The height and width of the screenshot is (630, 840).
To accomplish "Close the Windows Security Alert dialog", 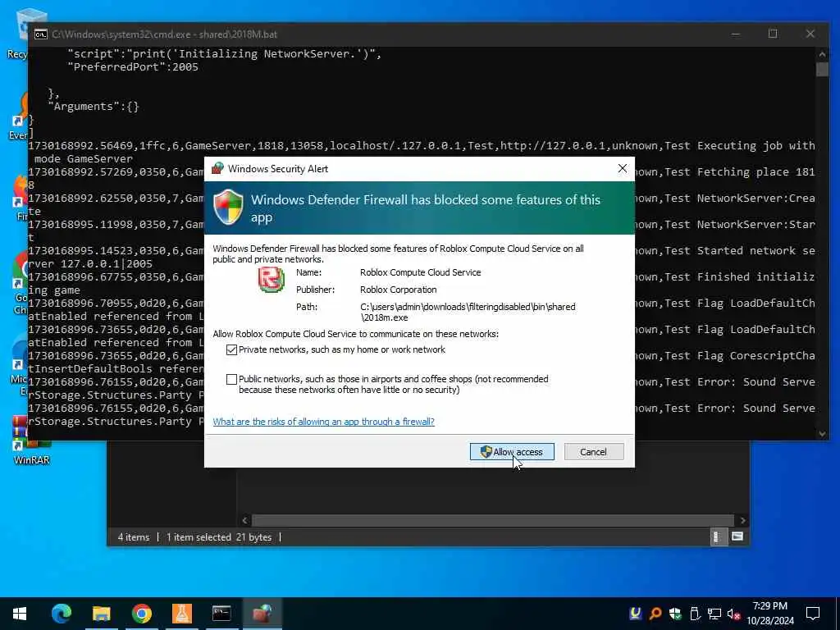I will 622,168.
